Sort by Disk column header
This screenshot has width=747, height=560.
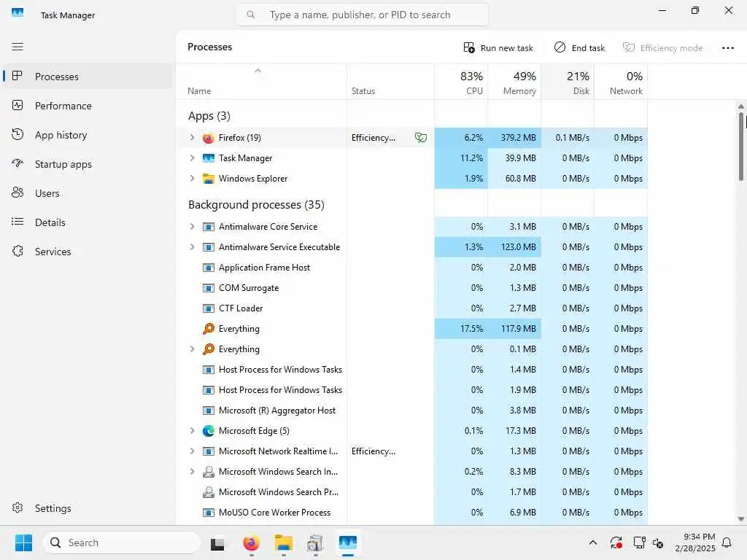(x=568, y=82)
